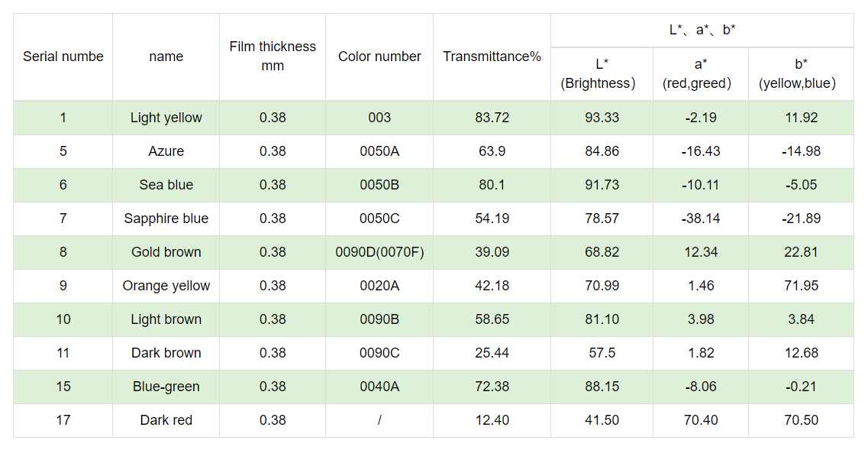Select the 'Transmittance%' column header
This screenshot has width=868, height=450.
tap(492, 57)
